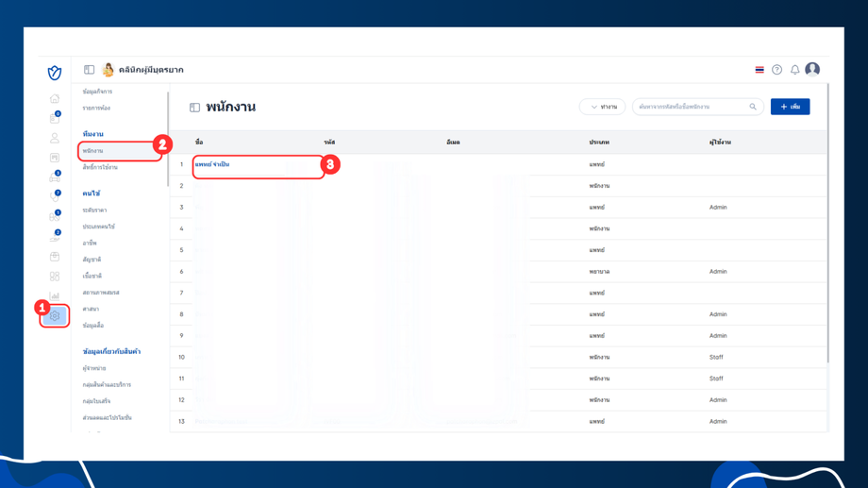Click the clinic avatar next to clinic name
The height and width of the screenshot is (488, 868).
click(108, 70)
